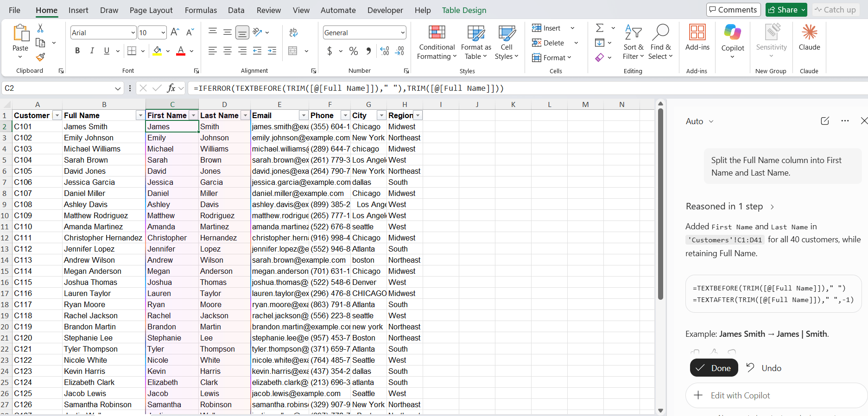Apply red font color
Viewport: 868px width, 416px height.
[x=181, y=51]
